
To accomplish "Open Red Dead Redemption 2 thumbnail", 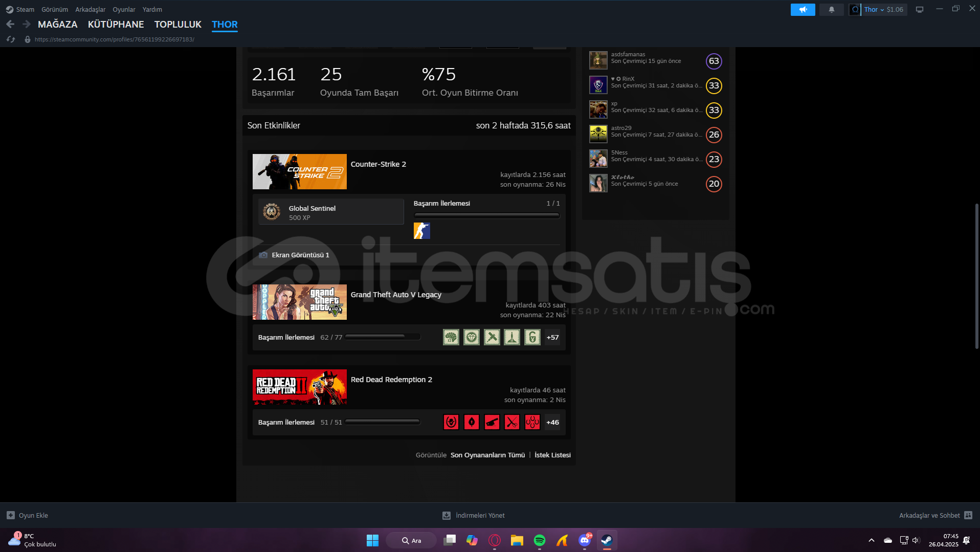I will (x=300, y=387).
